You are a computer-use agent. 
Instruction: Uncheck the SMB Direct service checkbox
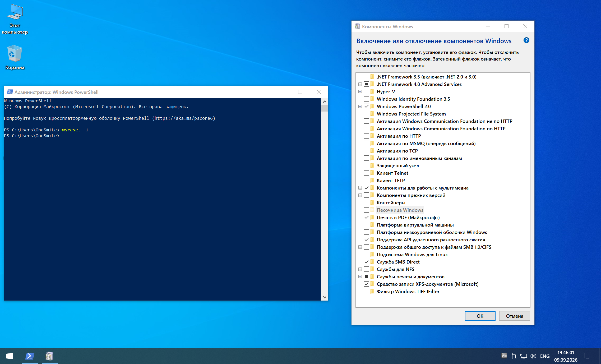367,262
